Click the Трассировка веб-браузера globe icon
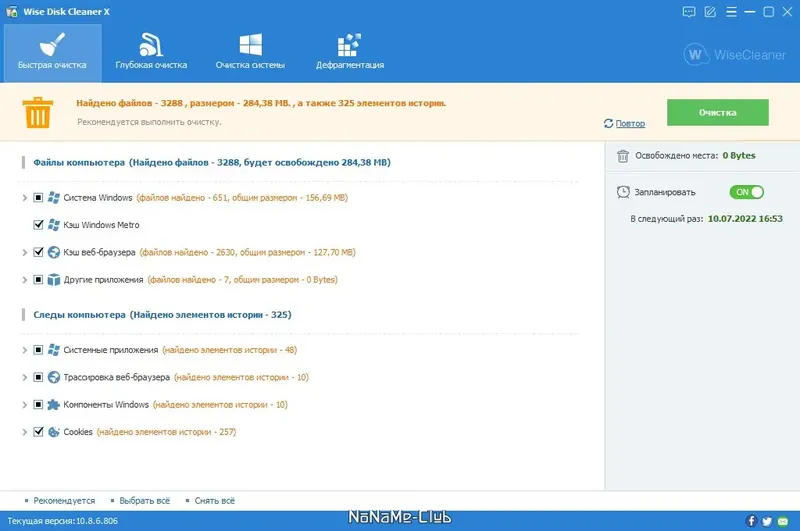 [x=54, y=377]
